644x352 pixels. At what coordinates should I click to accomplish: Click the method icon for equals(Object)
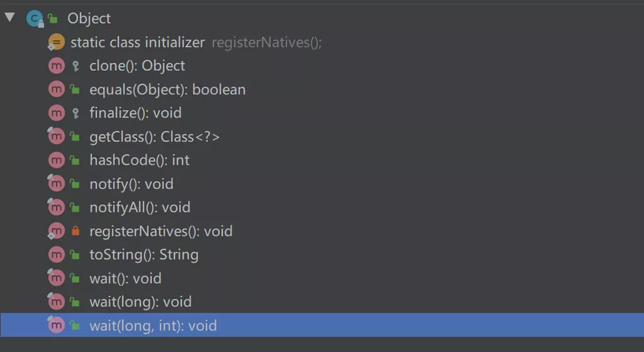(x=56, y=89)
